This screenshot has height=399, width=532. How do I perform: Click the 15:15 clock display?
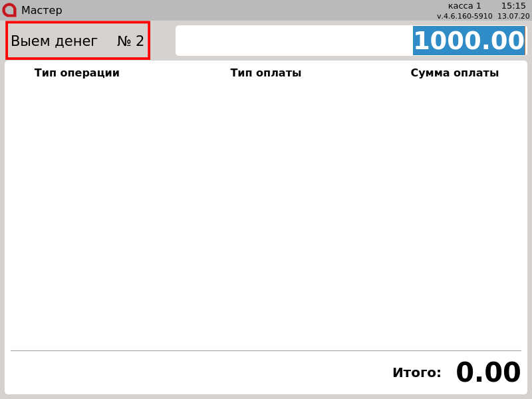coord(513,6)
